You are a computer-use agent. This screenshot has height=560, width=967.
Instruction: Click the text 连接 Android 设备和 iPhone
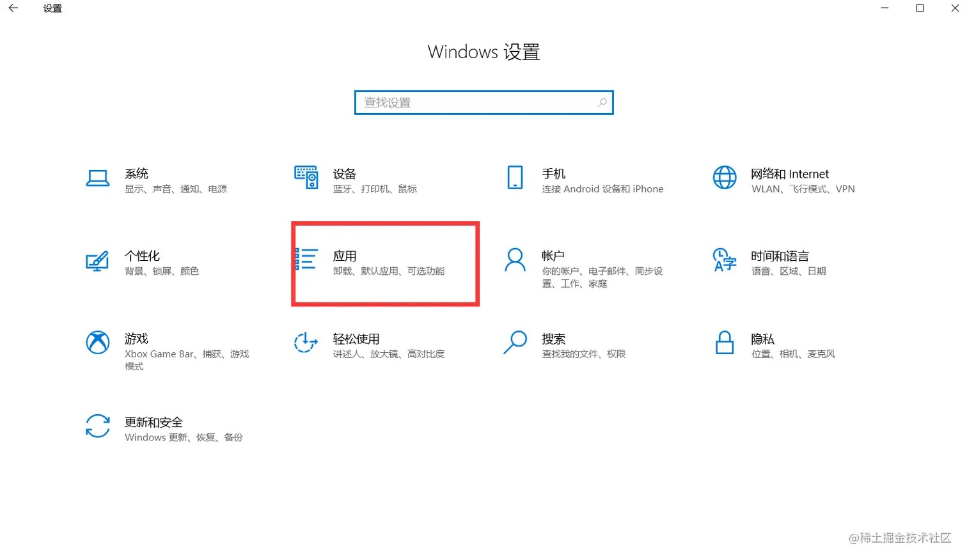point(603,189)
